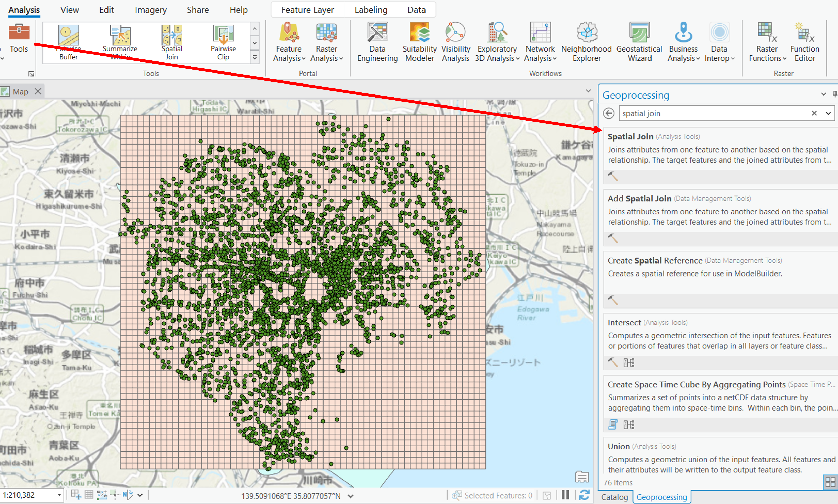This screenshot has height=504, width=838.
Task: Open the Feature Layer contextual tab
Action: (x=308, y=10)
